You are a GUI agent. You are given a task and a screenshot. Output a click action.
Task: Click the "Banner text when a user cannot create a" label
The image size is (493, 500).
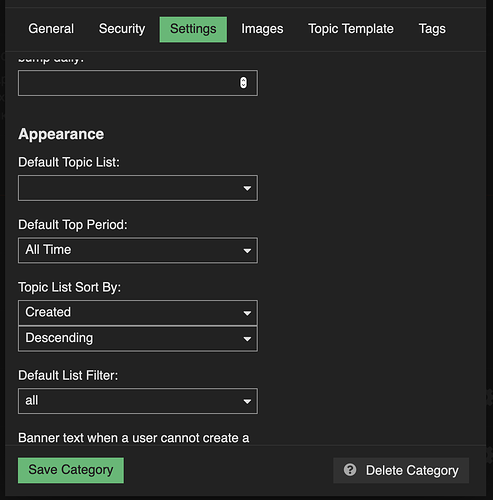[134, 438]
